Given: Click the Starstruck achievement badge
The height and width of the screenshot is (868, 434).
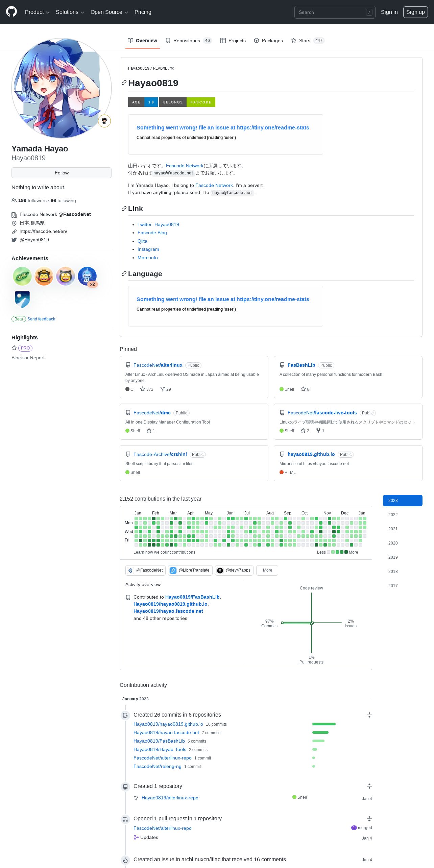Looking at the screenshot, I should [66, 276].
